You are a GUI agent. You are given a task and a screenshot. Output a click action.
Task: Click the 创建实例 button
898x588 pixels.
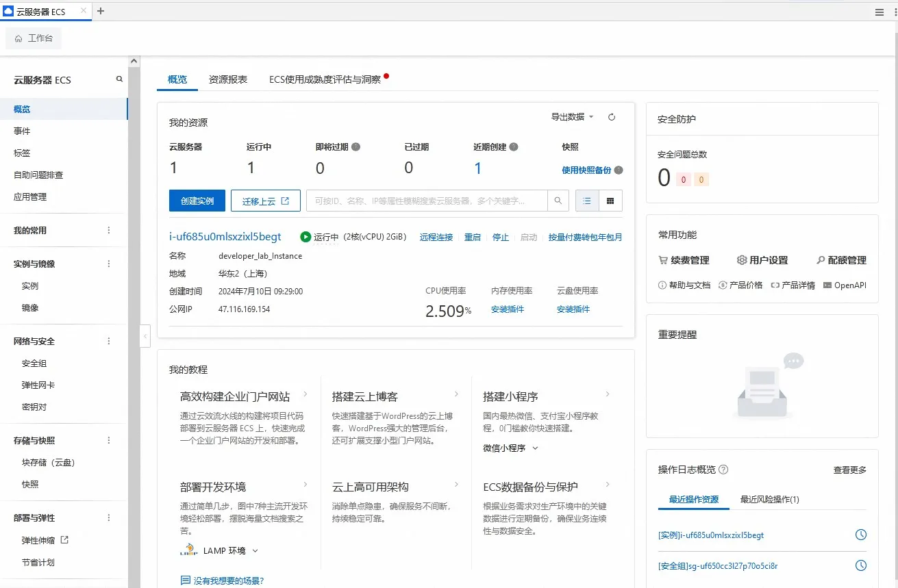point(197,201)
